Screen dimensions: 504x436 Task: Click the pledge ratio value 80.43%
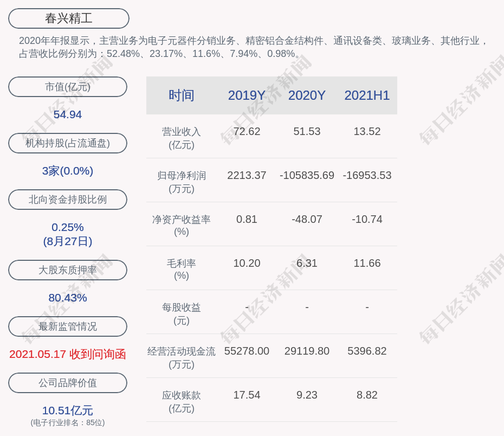coord(68,298)
